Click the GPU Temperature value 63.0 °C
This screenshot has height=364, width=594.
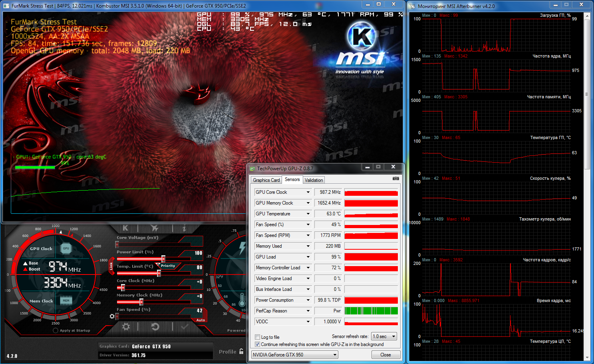(x=328, y=214)
